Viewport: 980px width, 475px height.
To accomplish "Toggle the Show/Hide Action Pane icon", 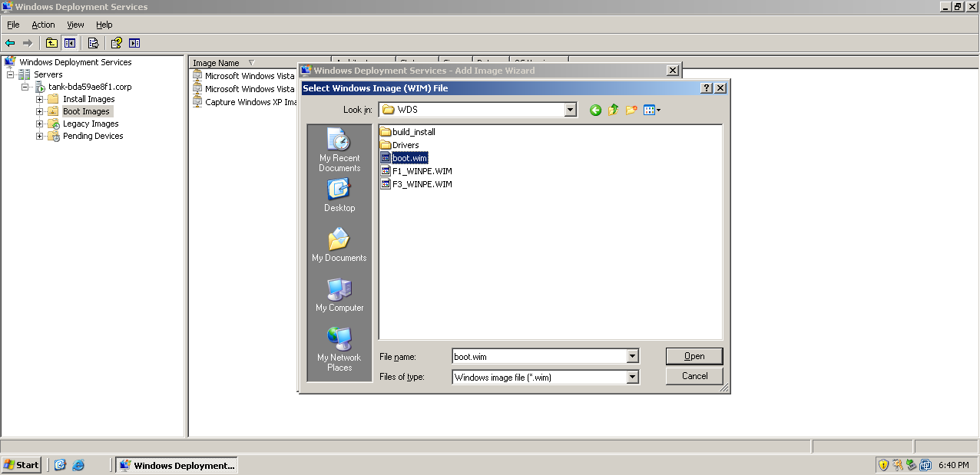I will click(x=134, y=43).
